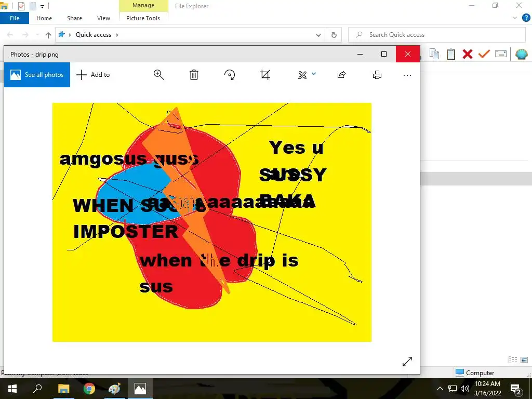Show hidden system tray icons
Image resolution: width=532 pixels, height=399 pixels.
pyautogui.click(x=440, y=389)
